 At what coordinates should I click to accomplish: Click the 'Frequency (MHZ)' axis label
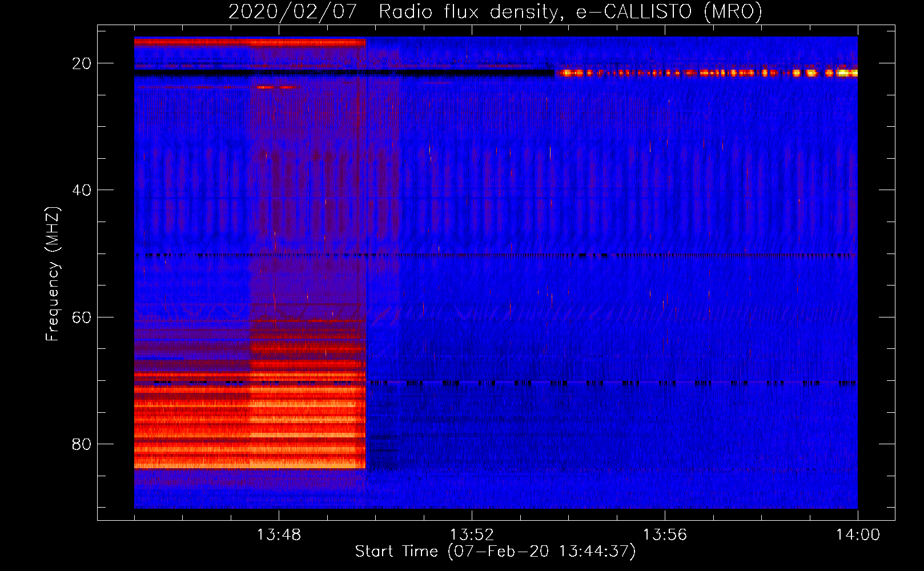[53, 274]
